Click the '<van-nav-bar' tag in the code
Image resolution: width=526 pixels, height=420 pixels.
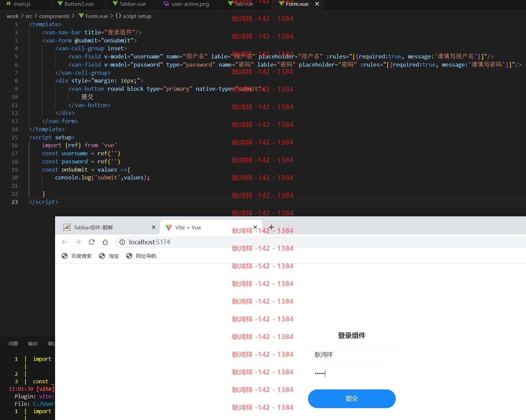coord(62,32)
